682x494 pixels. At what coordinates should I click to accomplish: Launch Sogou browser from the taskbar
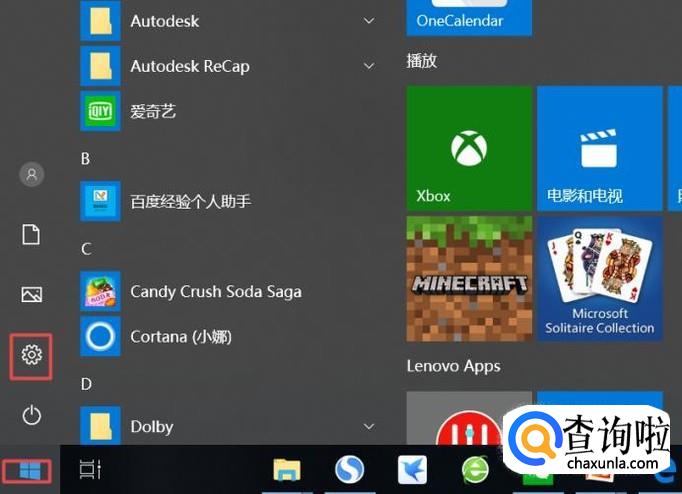click(349, 470)
